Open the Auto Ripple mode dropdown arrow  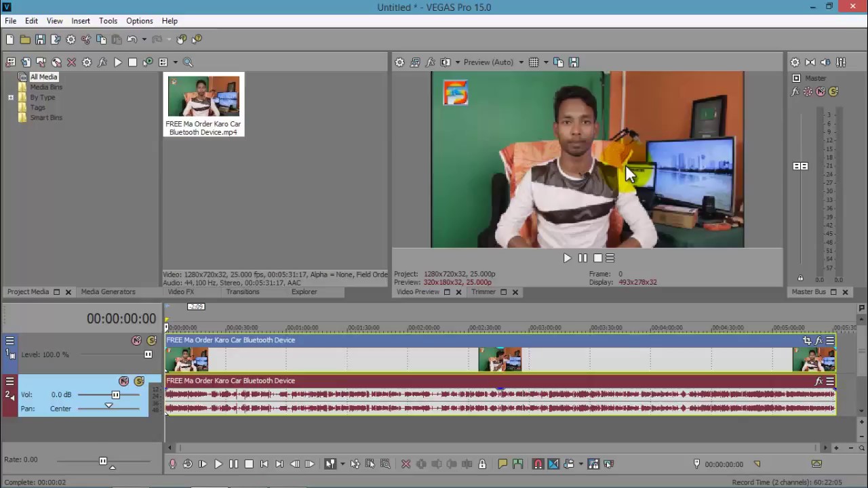click(x=581, y=464)
